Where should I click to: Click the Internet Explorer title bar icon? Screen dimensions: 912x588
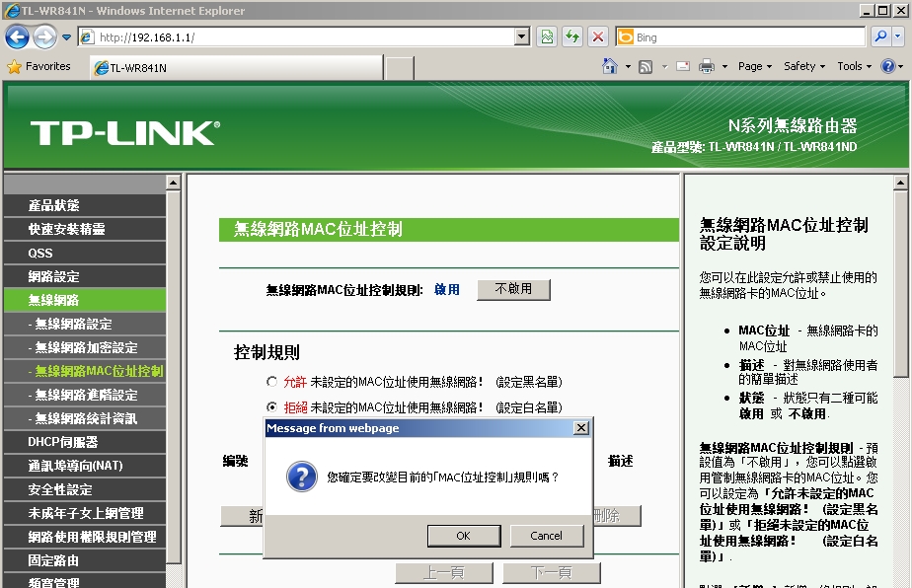pyautogui.click(x=11, y=11)
